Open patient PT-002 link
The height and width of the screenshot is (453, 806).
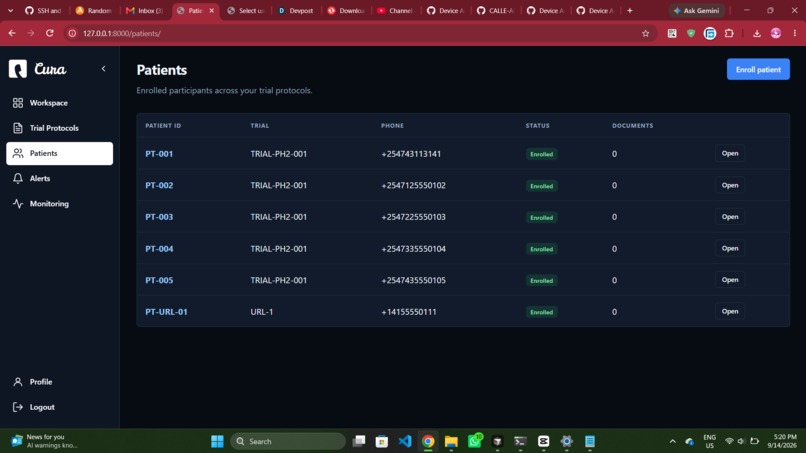(159, 185)
